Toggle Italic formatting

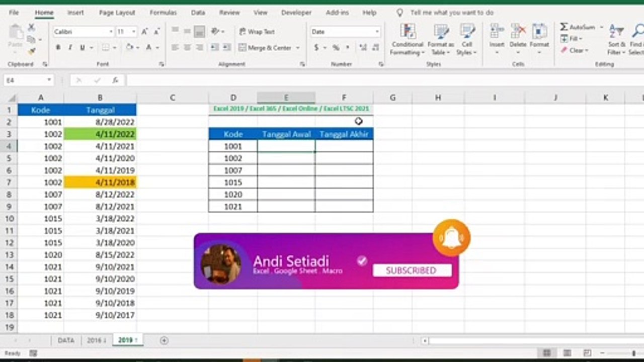point(69,48)
